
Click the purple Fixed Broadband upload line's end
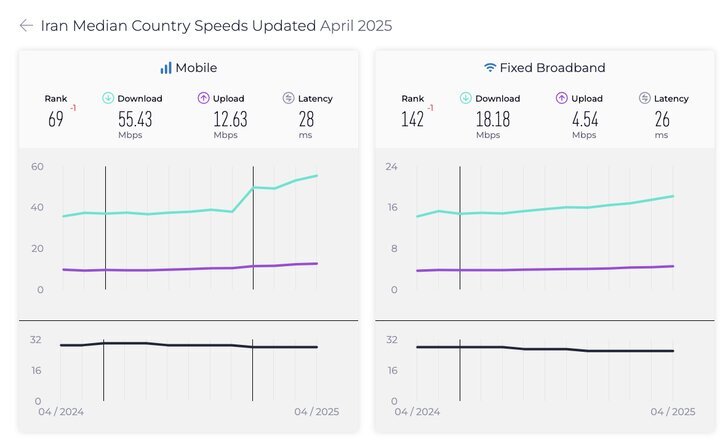(673, 266)
